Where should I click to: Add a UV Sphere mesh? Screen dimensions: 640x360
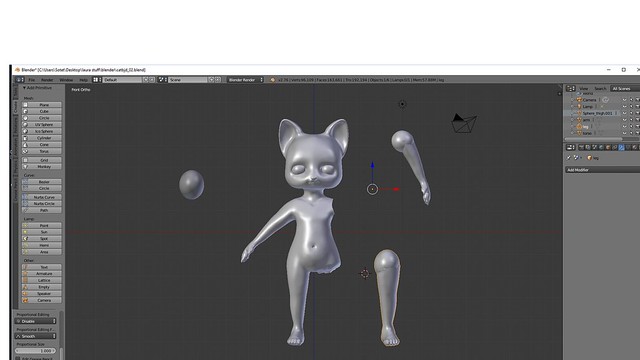[42, 124]
